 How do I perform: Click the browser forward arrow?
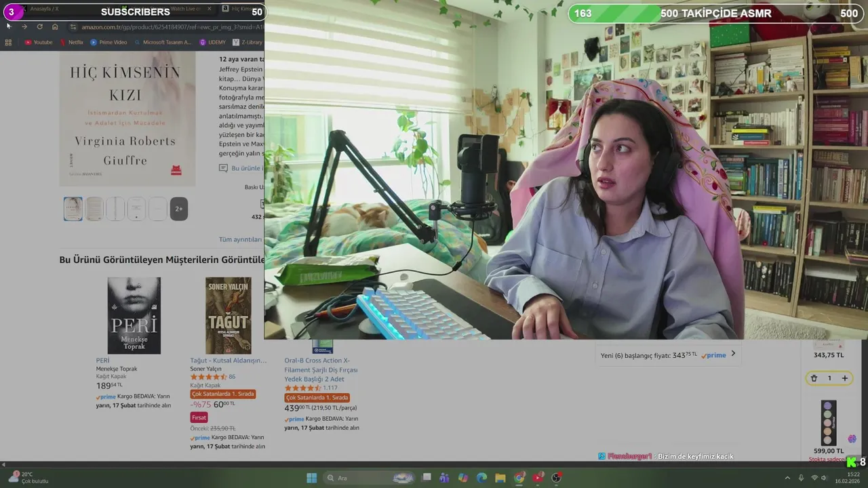tap(24, 26)
